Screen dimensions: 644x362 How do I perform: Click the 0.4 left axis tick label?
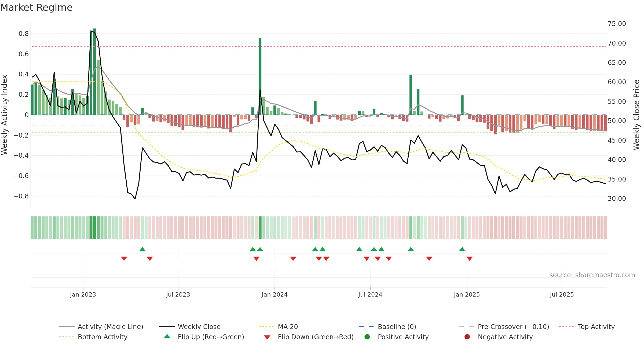click(x=24, y=74)
